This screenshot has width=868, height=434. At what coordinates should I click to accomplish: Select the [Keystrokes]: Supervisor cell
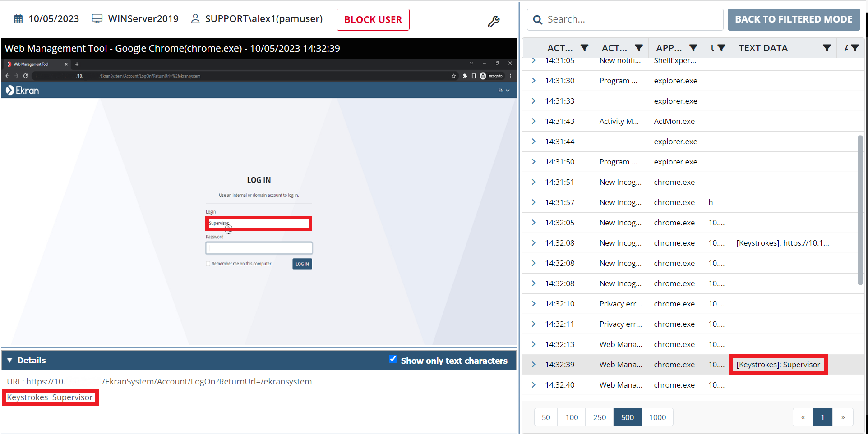[x=778, y=365]
